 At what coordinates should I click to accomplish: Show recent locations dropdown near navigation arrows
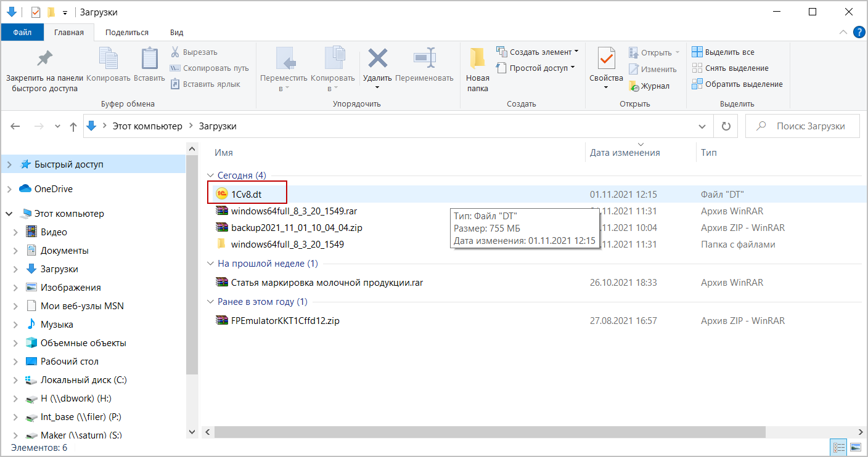(x=58, y=126)
